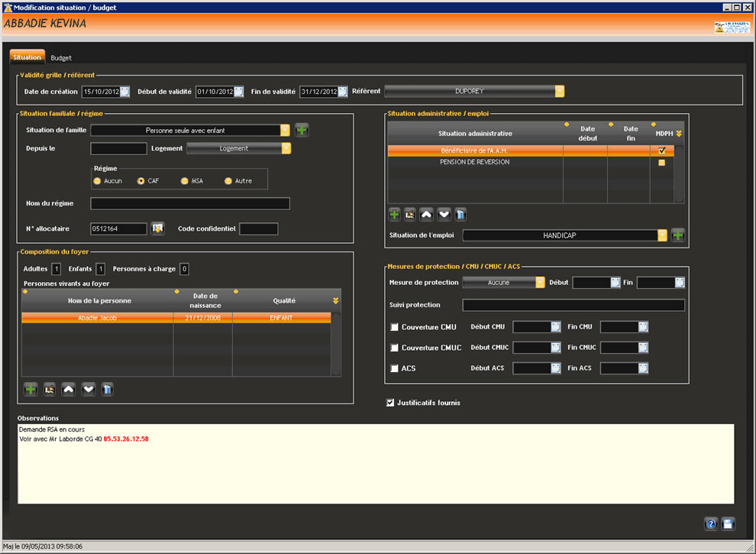Viewport: 756px width, 554px height.
Task: Select the Abadie Jacob row
Action: (x=99, y=318)
